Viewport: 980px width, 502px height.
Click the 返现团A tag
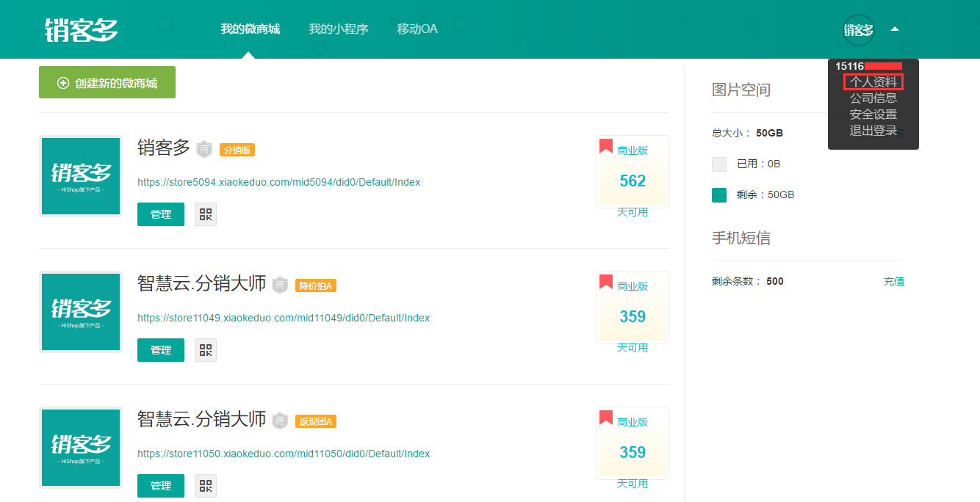coord(316,421)
